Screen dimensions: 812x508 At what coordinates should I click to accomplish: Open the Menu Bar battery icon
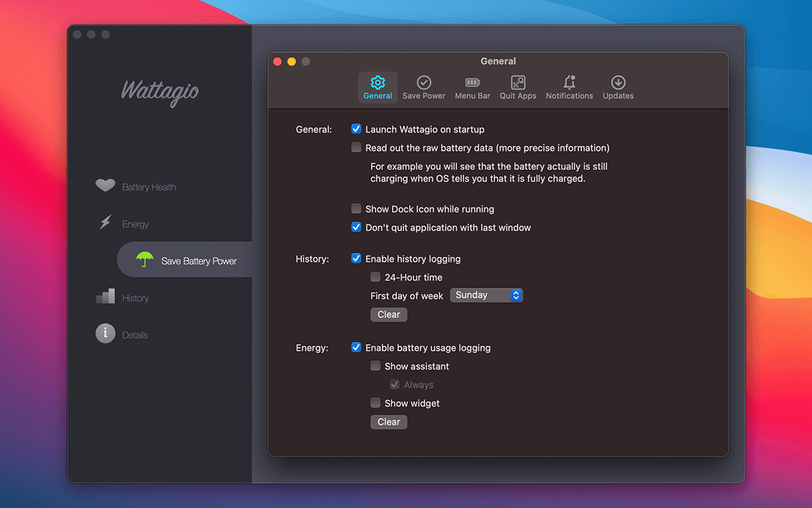[472, 83]
